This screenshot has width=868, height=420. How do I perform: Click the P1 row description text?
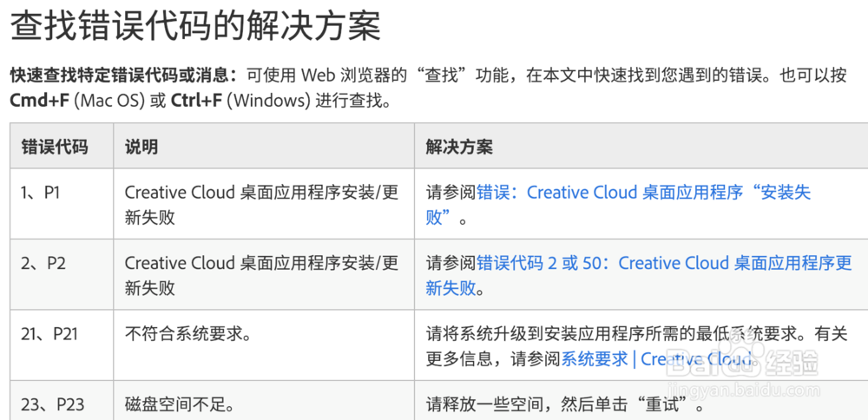pos(261,205)
